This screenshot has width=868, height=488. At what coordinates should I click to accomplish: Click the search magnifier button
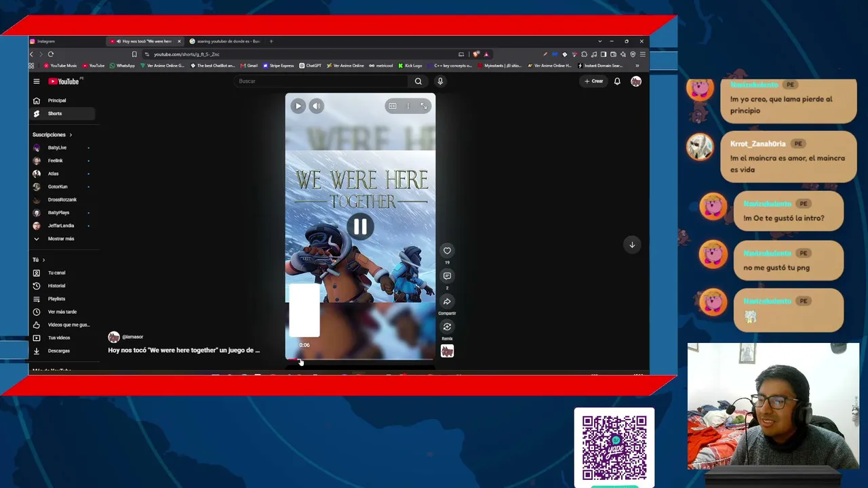coord(418,81)
